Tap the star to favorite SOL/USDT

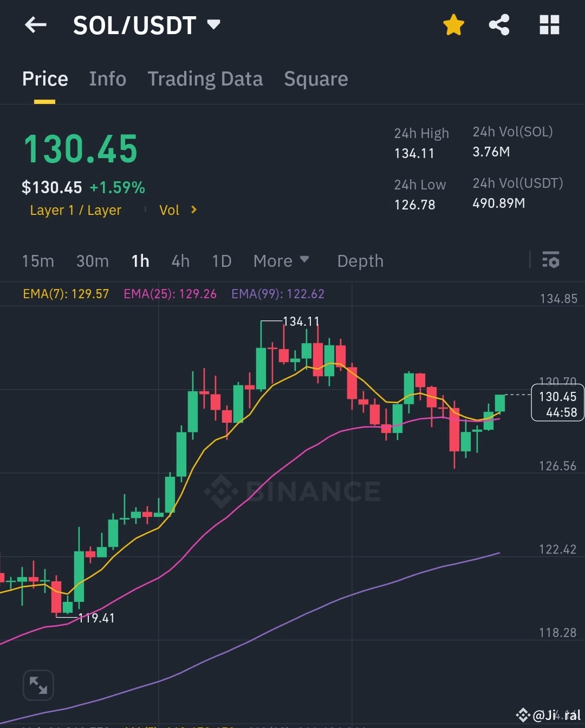(454, 25)
